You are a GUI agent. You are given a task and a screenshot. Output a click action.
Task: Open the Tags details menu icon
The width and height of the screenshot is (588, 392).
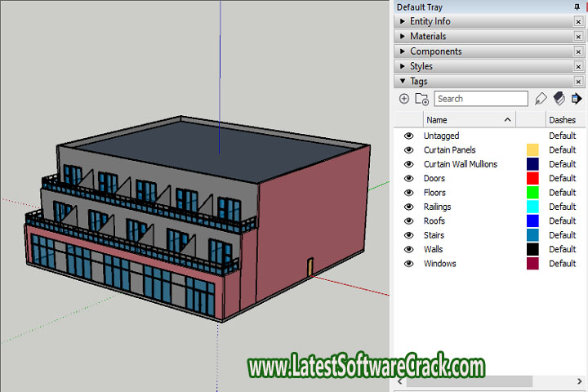coord(577,99)
